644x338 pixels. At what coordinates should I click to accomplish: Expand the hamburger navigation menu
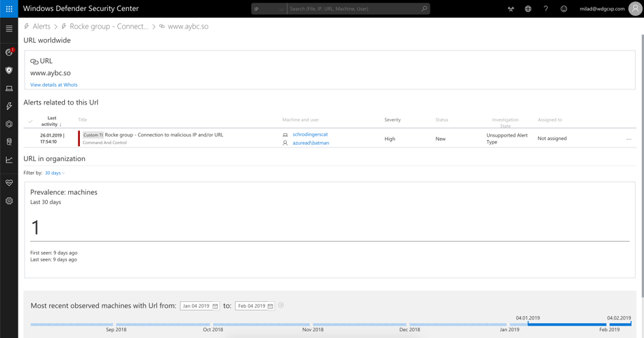pyautogui.click(x=9, y=29)
